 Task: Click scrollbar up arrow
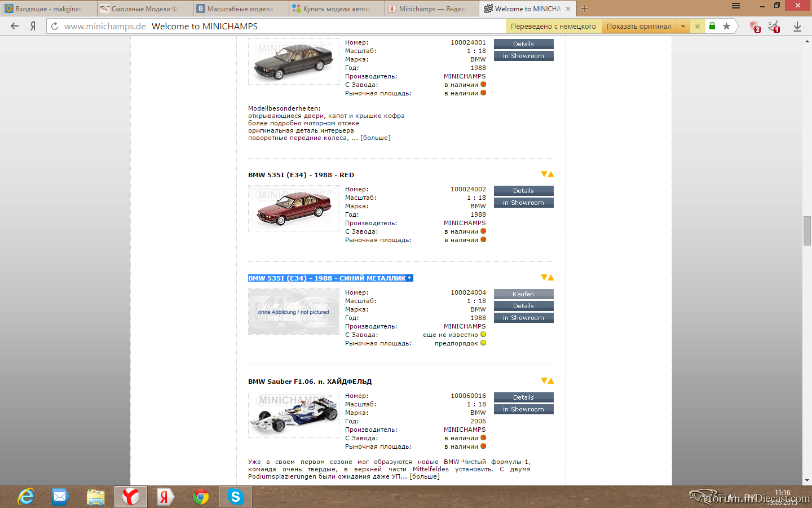[x=807, y=42]
